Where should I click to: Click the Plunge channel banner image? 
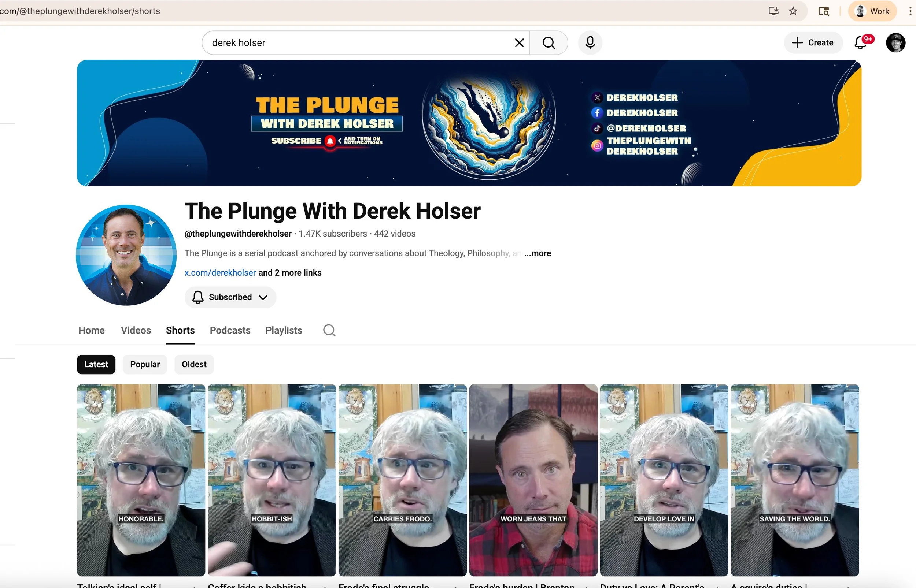(x=469, y=123)
